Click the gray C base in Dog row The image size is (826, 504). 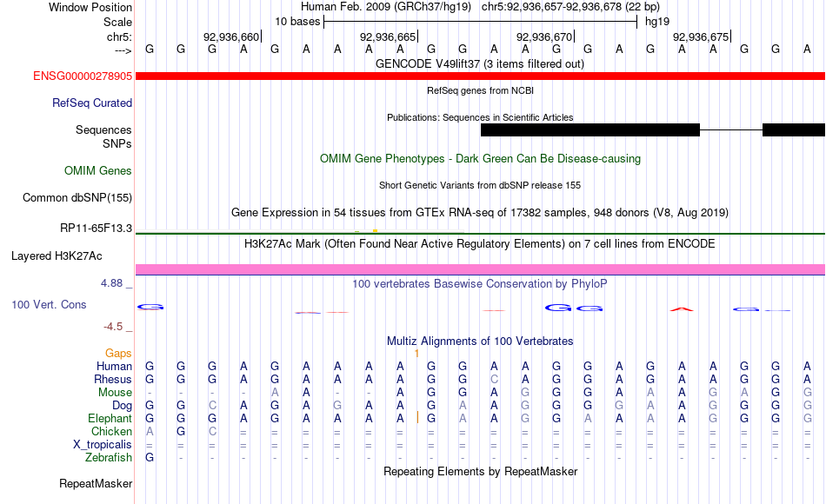(212, 406)
